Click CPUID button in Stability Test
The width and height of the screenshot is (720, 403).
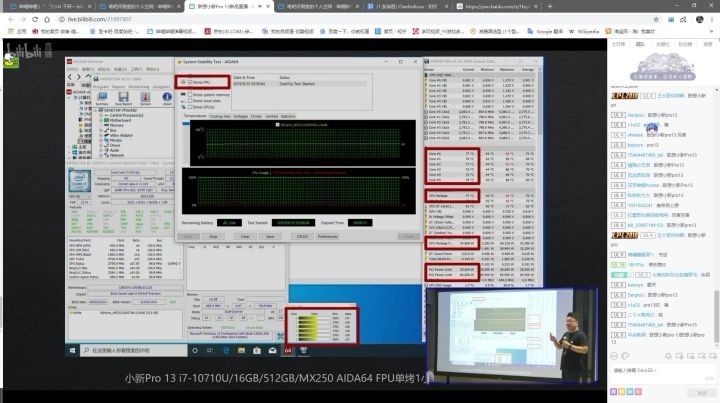[302, 236]
